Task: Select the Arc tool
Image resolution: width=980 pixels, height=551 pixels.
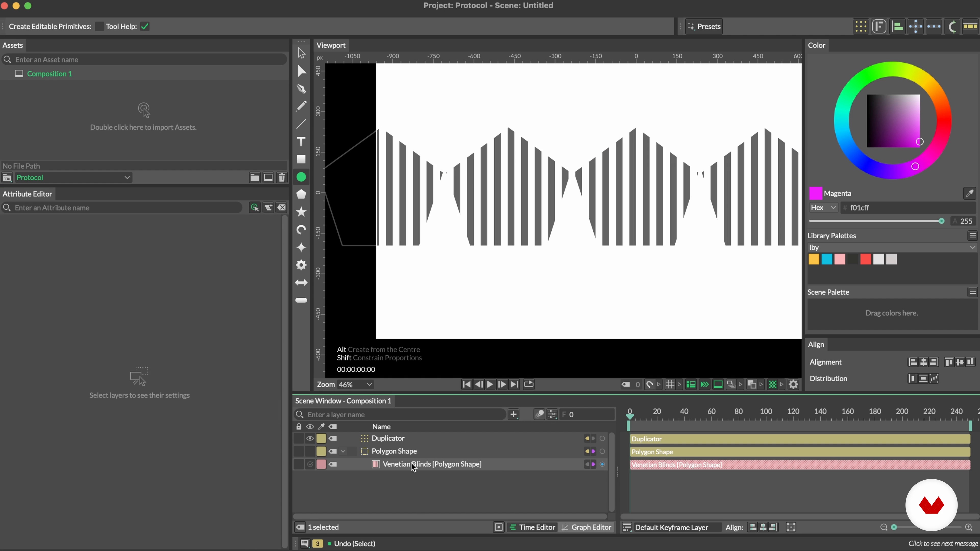Action: point(301,230)
